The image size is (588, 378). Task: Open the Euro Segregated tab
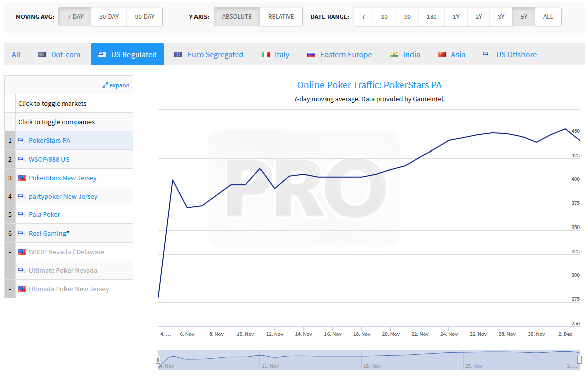click(x=209, y=55)
